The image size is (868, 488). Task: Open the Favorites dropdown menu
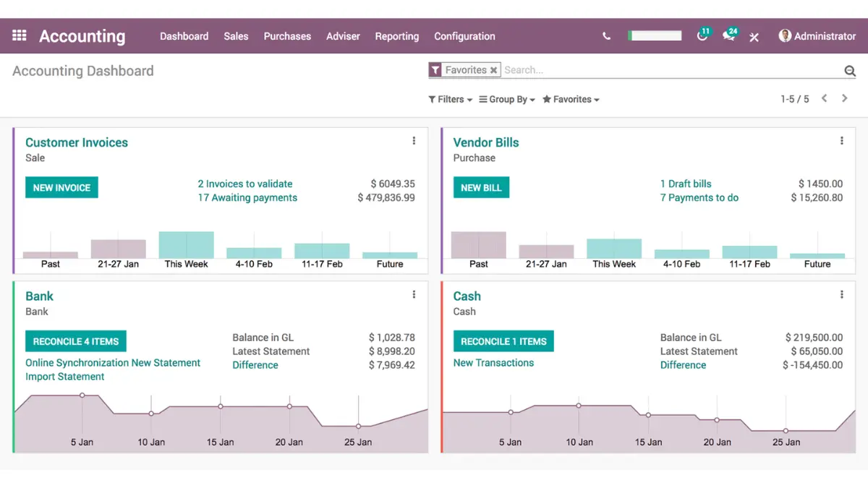click(571, 99)
